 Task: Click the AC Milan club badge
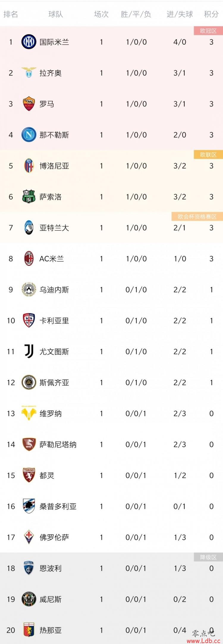29,258
